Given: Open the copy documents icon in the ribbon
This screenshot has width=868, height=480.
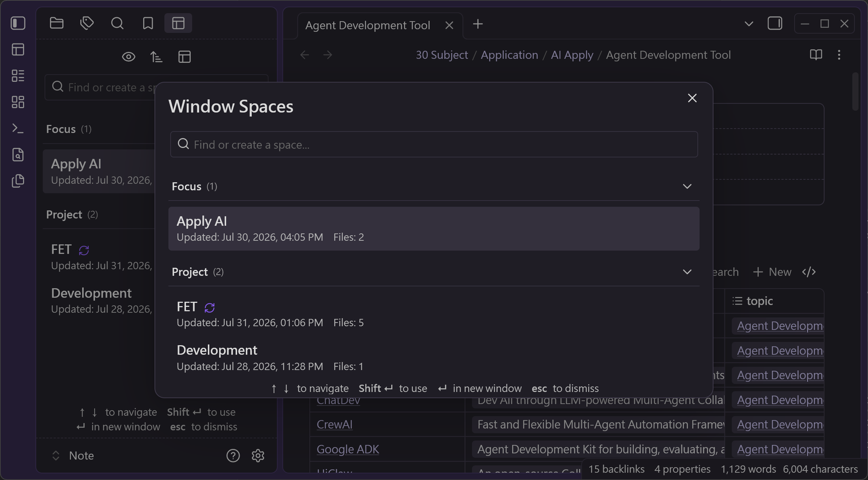Looking at the screenshot, I should (x=18, y=181).
